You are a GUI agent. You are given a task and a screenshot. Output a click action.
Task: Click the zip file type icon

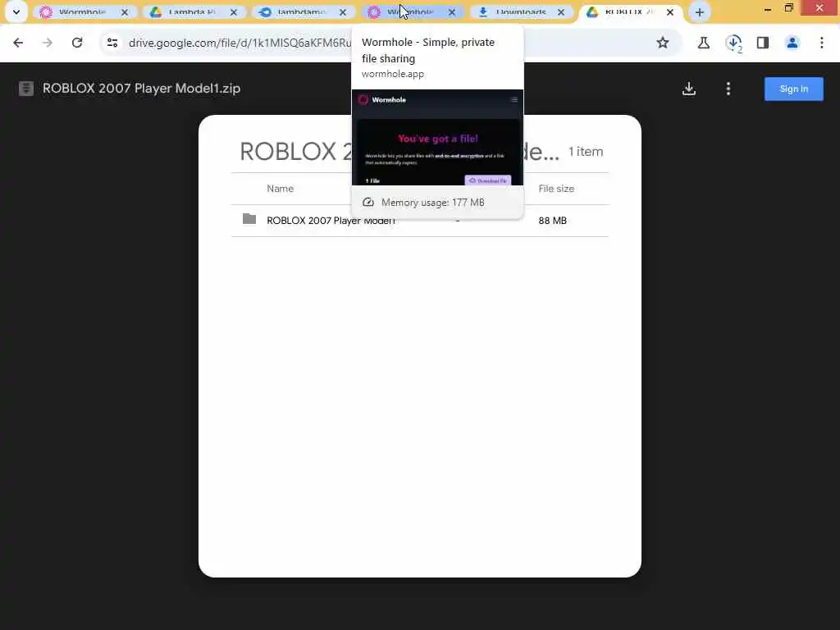pyautogui.click(x=25, y=89)
